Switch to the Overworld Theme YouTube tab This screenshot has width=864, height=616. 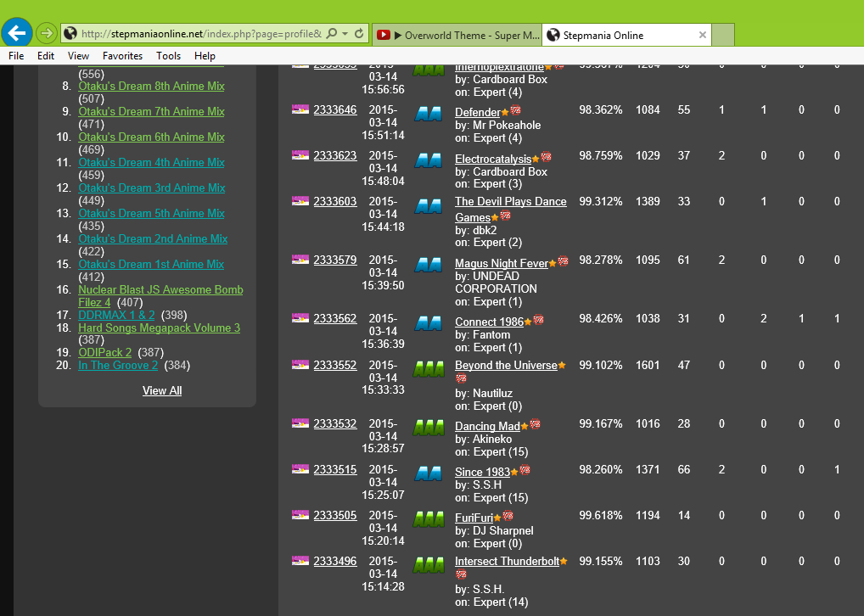tap(456, 35)
